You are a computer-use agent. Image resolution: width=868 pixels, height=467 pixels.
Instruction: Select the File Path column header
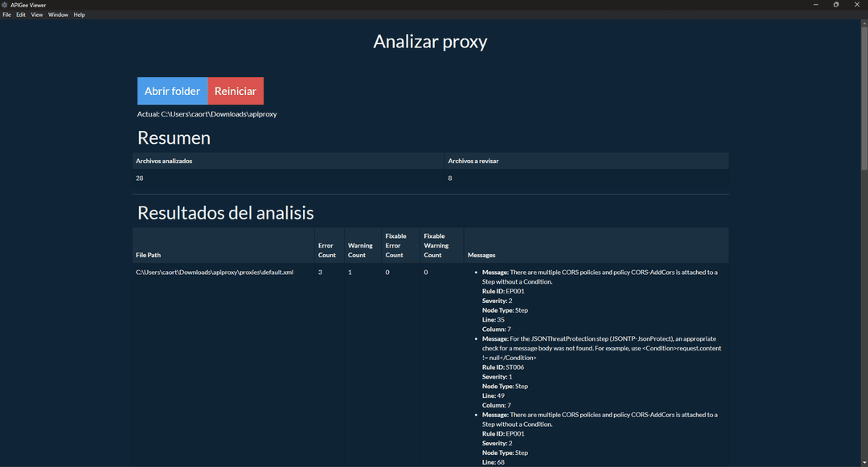[x=149, y=255]
